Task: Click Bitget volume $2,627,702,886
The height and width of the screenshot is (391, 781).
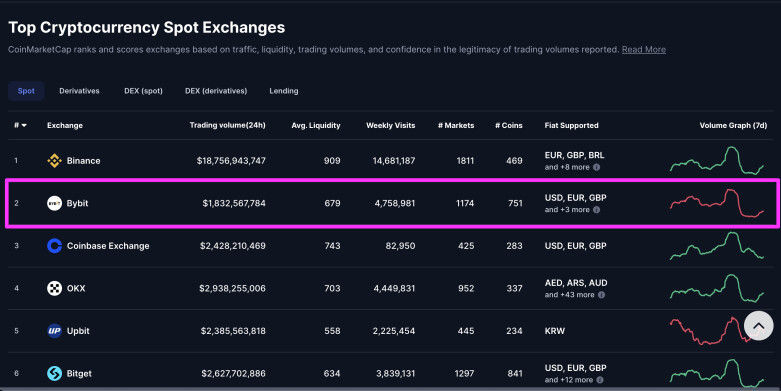Action: pos(234,374)
